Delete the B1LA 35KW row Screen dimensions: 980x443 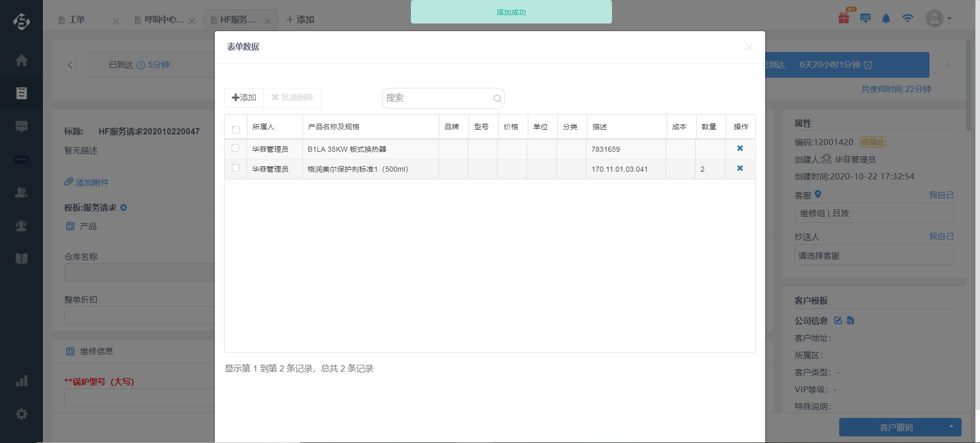tap(740, 149)
